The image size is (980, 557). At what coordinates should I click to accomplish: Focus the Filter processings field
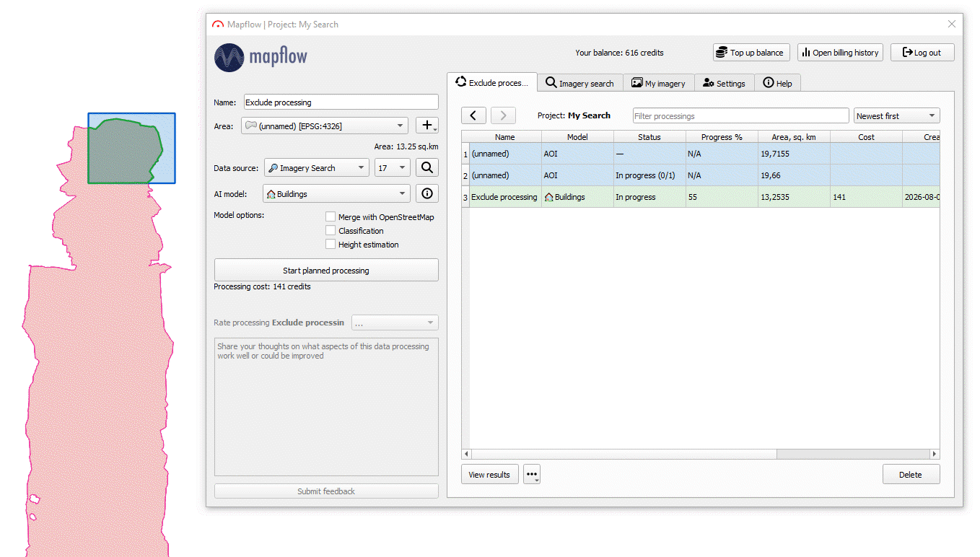pos(740,115)
